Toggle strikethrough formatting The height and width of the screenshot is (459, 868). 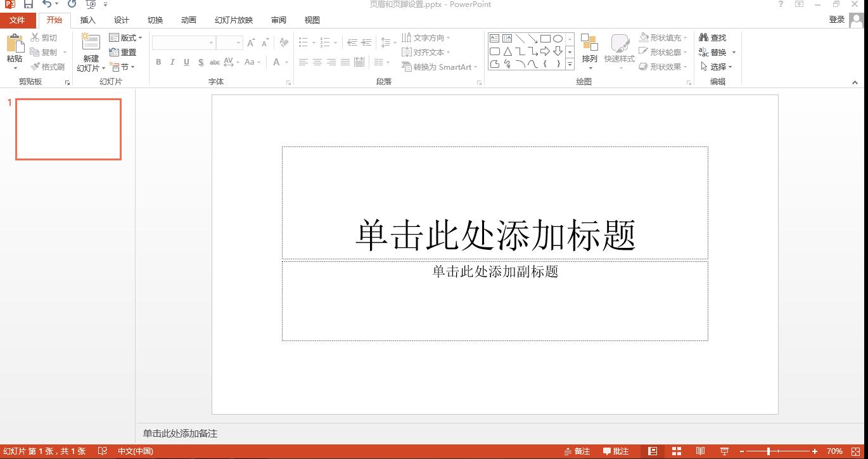[x=215, y=62]
